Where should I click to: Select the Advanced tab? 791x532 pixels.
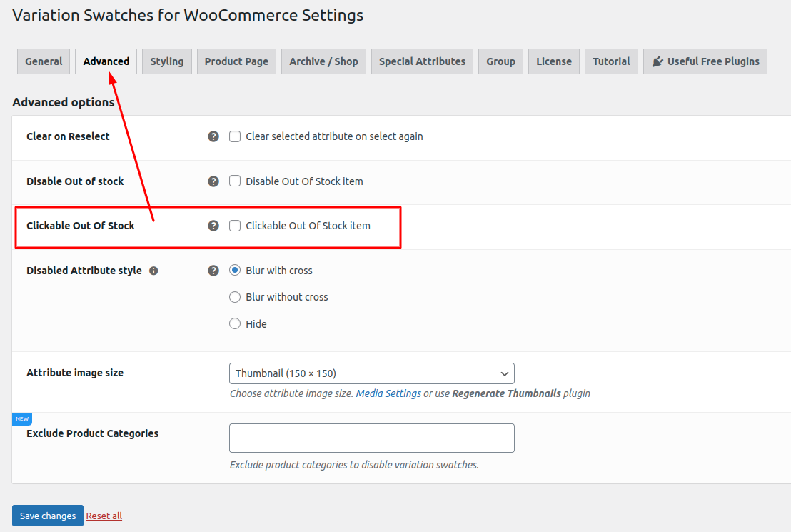[106, 61]
